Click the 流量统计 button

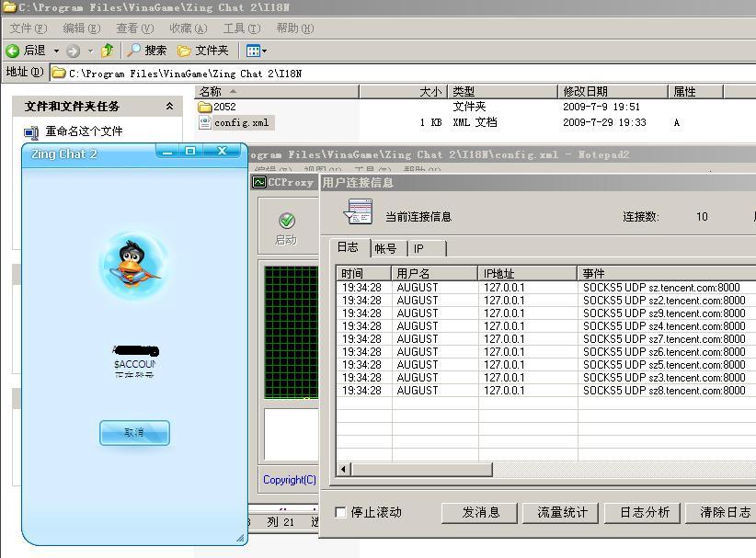tap(562, 512)
